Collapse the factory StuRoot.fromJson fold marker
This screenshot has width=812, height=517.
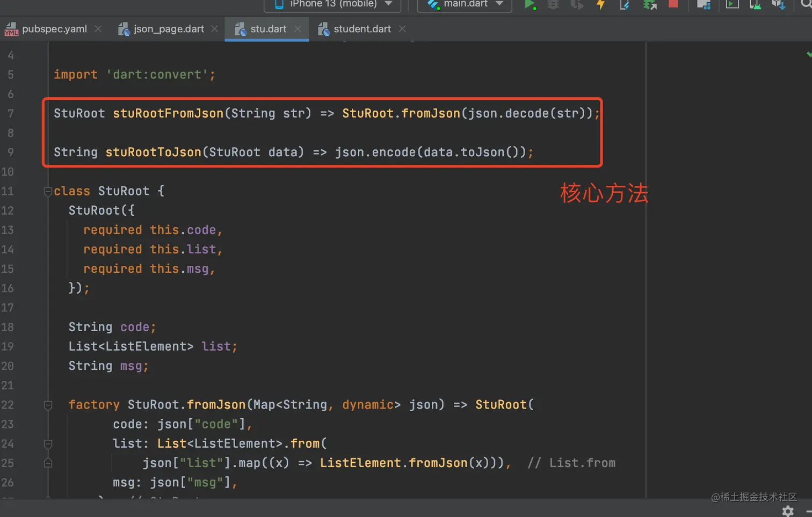point(48,405)
